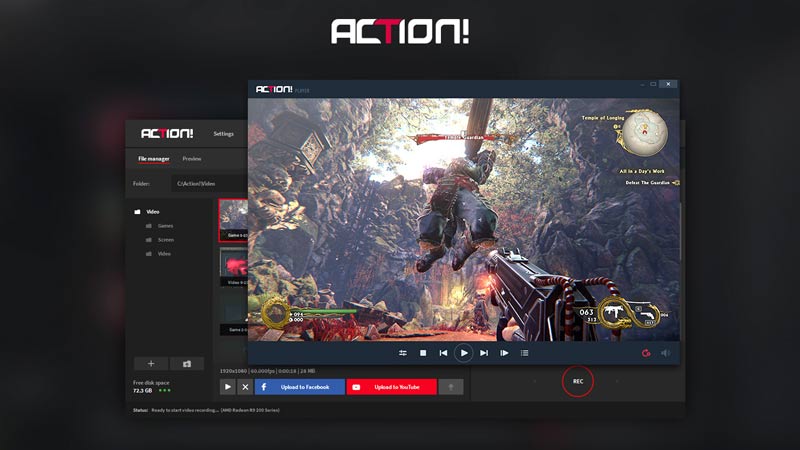
Task: Open the Settings menu
Action: click(x=223, y=133)
